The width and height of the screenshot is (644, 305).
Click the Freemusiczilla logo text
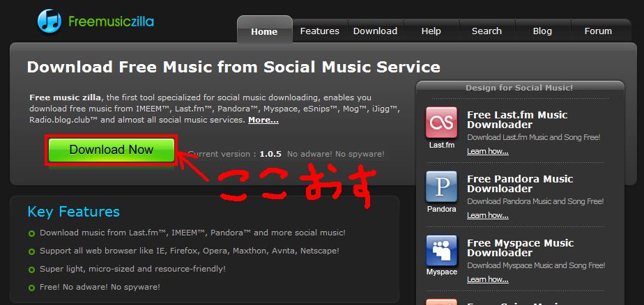112,22
